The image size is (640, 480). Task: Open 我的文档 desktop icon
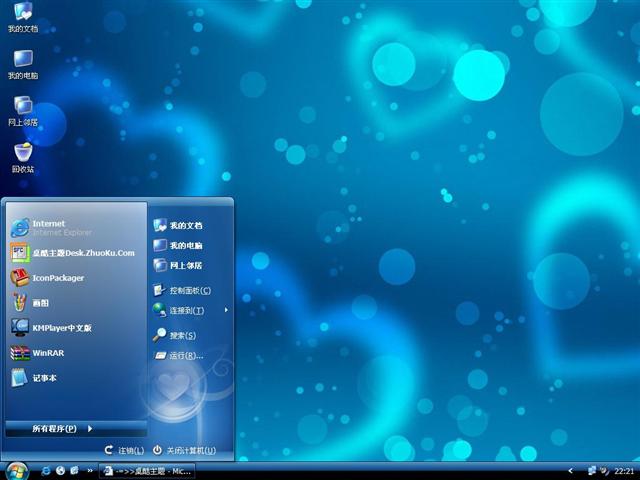point(22,16)
